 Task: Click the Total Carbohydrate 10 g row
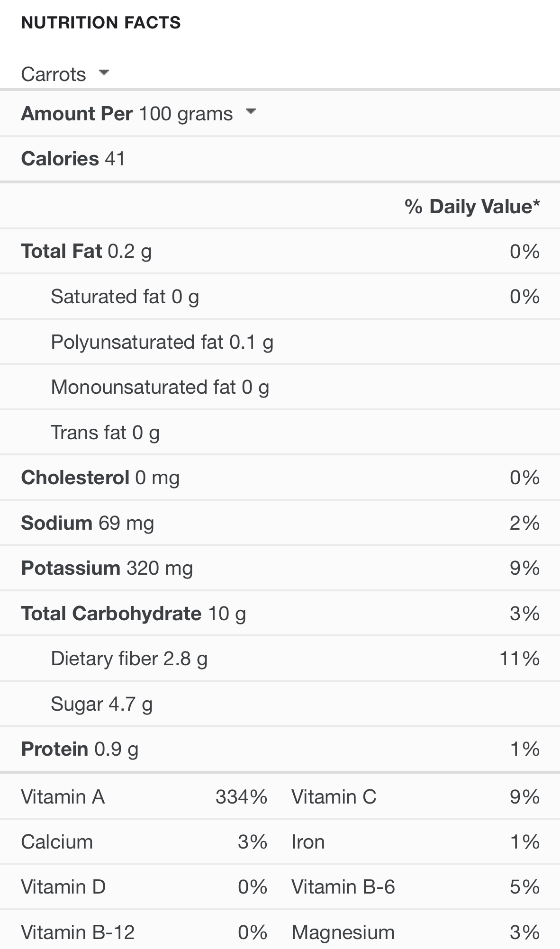click(134, 614)
